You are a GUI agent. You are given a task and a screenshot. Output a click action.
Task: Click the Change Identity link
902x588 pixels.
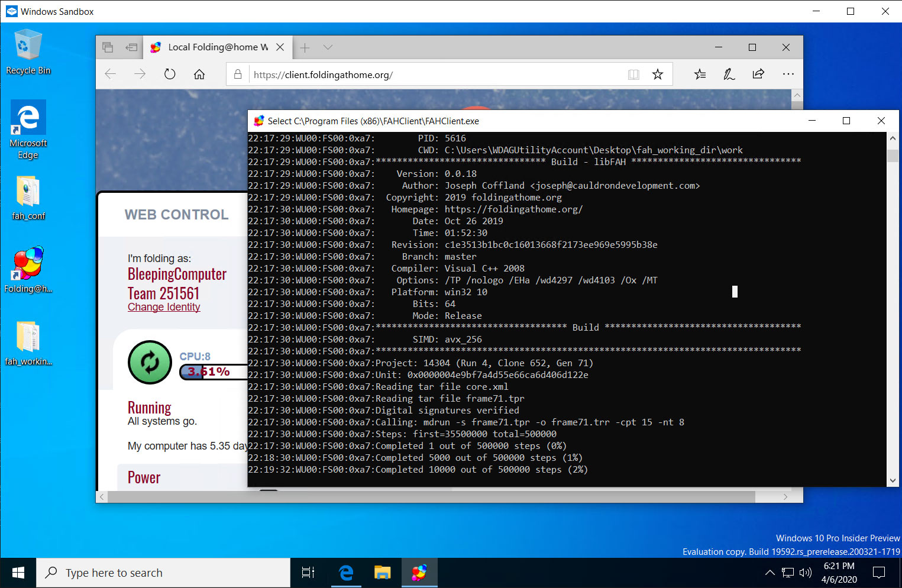pyautogui.click(x=164, y=307)
